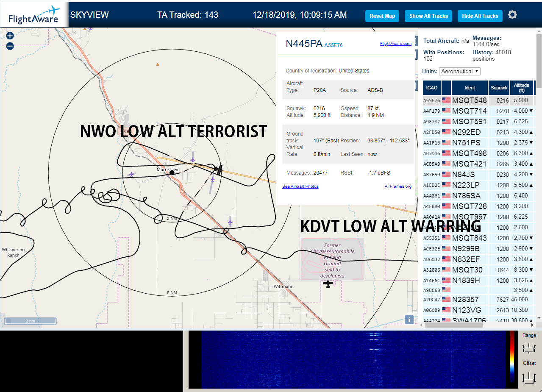Click Show All Tracks button
Screen dimensions: 542x392
(x=428, y=16)
